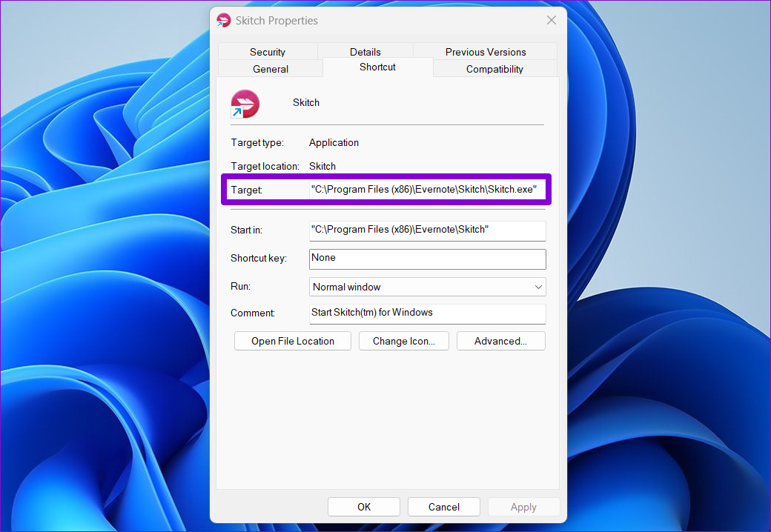Click the Run dropdown chevron arrow
771x532 pixels.
(538, 287)
